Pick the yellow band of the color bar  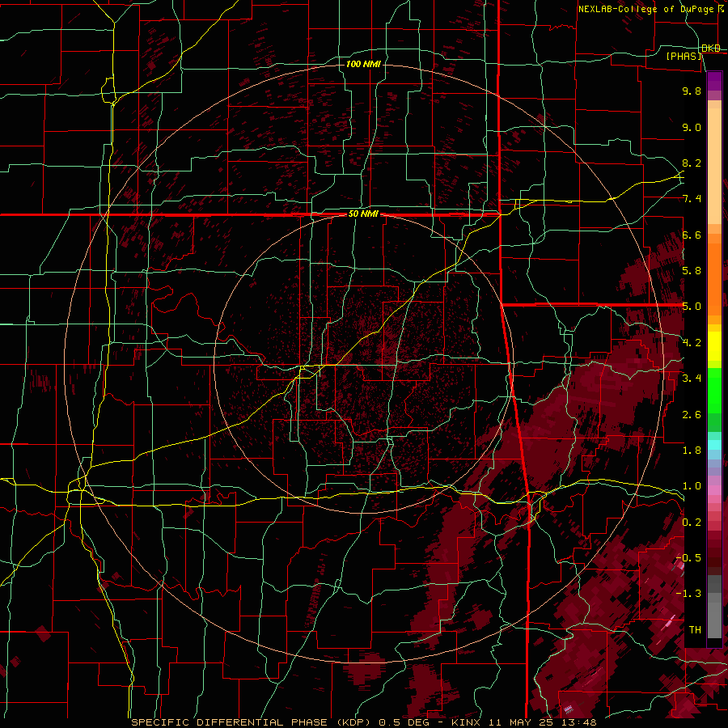click(714, 346)
